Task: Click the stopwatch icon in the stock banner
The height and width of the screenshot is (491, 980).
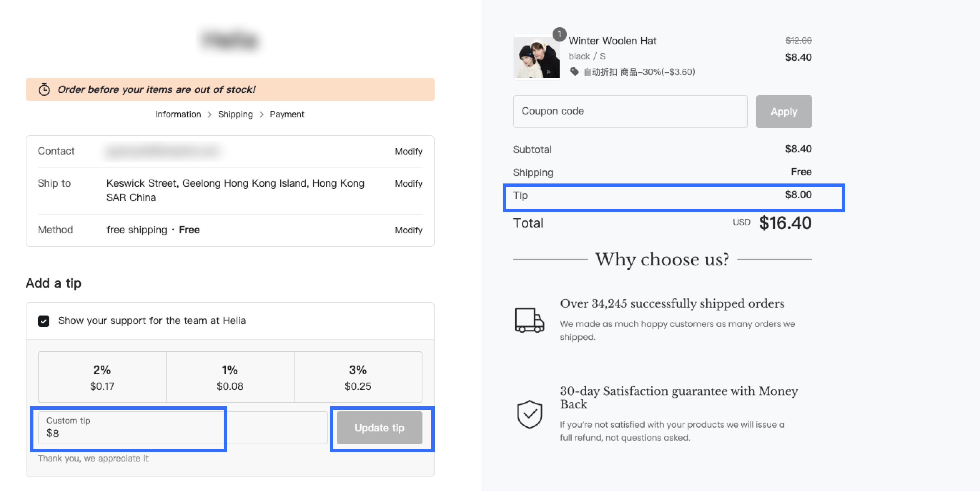Action: (x=44, y=89)
